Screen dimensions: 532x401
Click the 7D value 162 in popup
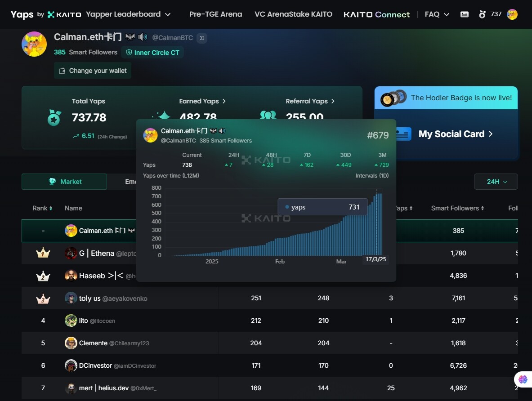point(307,165)
